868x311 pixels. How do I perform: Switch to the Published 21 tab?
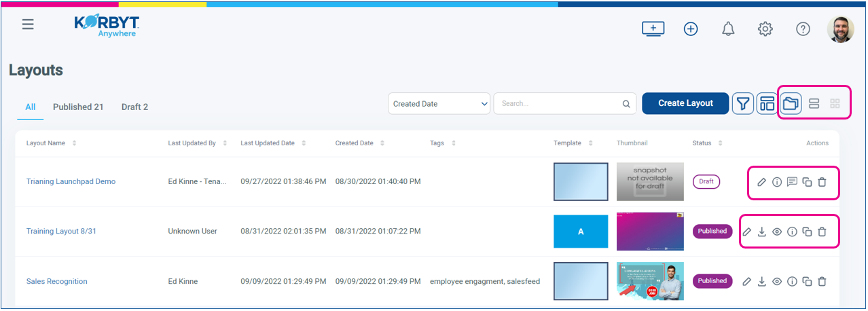click(x=78, y=107)
